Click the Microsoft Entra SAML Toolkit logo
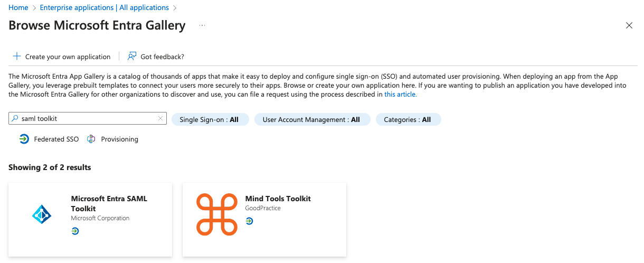 [x=41, y=214]
